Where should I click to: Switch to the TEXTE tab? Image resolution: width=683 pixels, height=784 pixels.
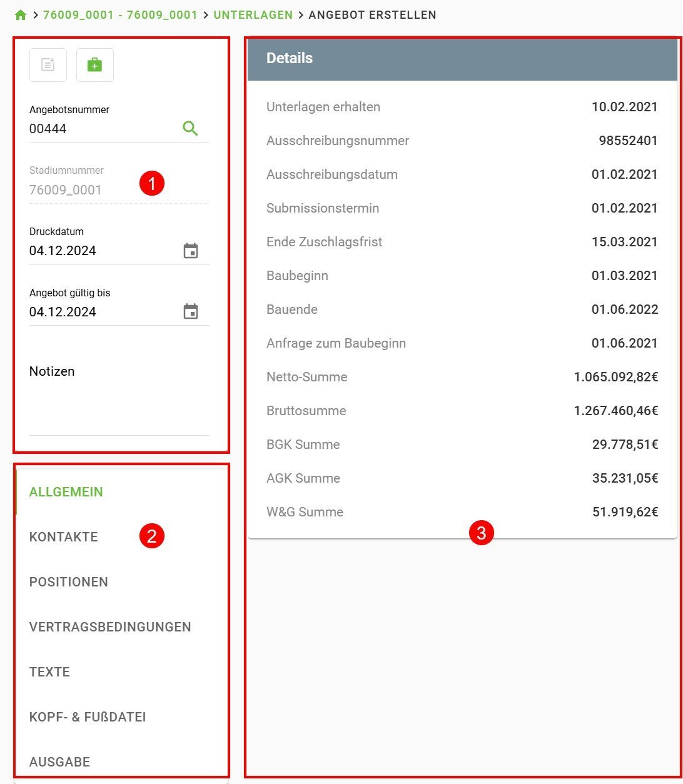point(49,672)
